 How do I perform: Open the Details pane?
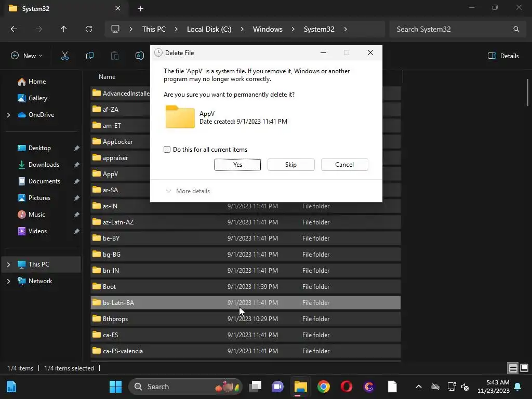tap(503, 56)
